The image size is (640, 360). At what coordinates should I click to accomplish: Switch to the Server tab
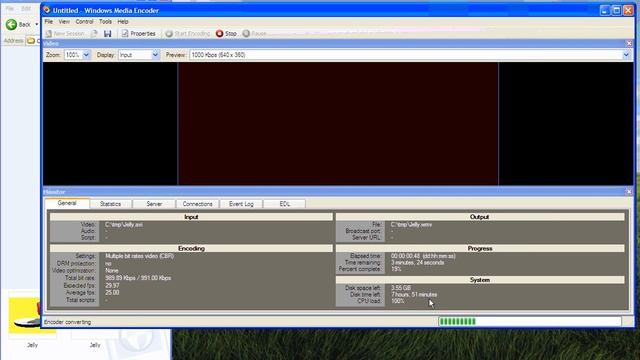tap(154, 204)
